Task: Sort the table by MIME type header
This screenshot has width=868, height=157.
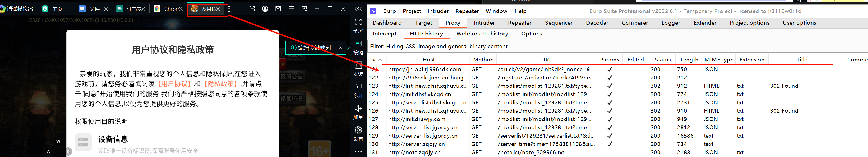Action: [719, 60]
